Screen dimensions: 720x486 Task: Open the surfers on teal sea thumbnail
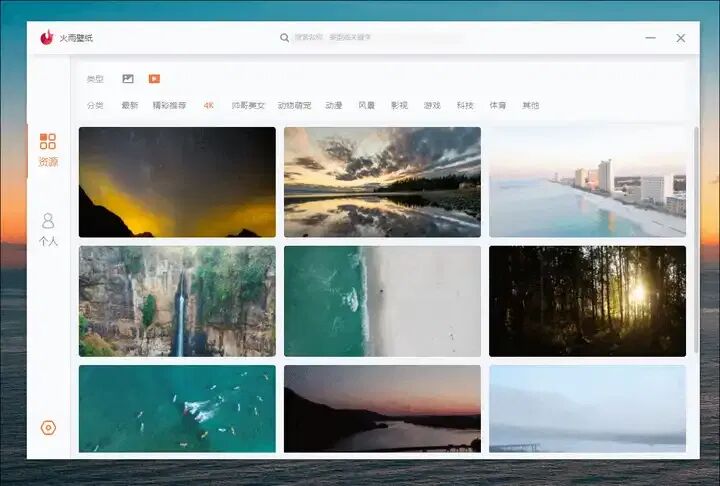177,409
